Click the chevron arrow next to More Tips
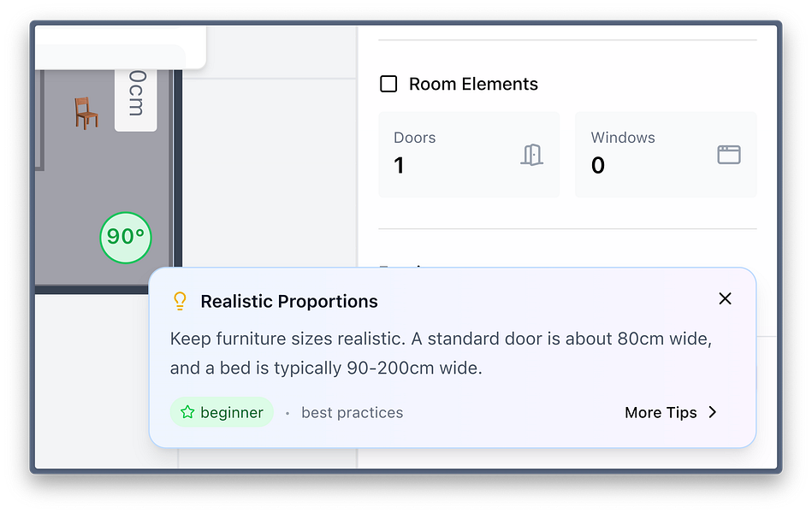The height and width of the screenshot is (513, 812). 713,412
